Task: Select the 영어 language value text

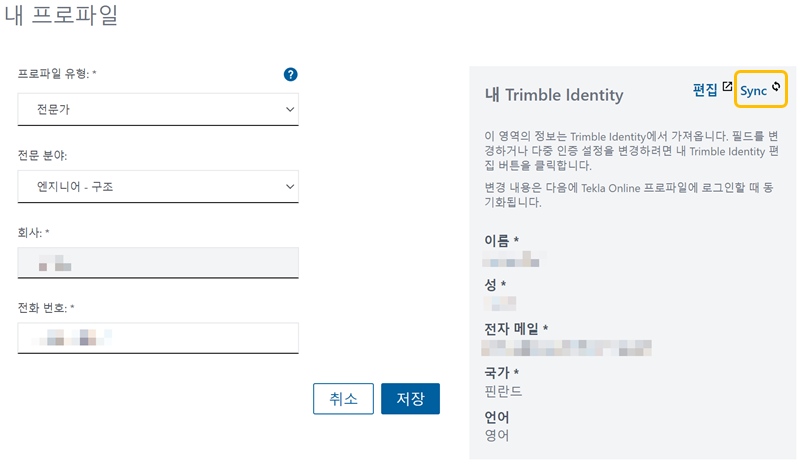Action: (497, 435)
